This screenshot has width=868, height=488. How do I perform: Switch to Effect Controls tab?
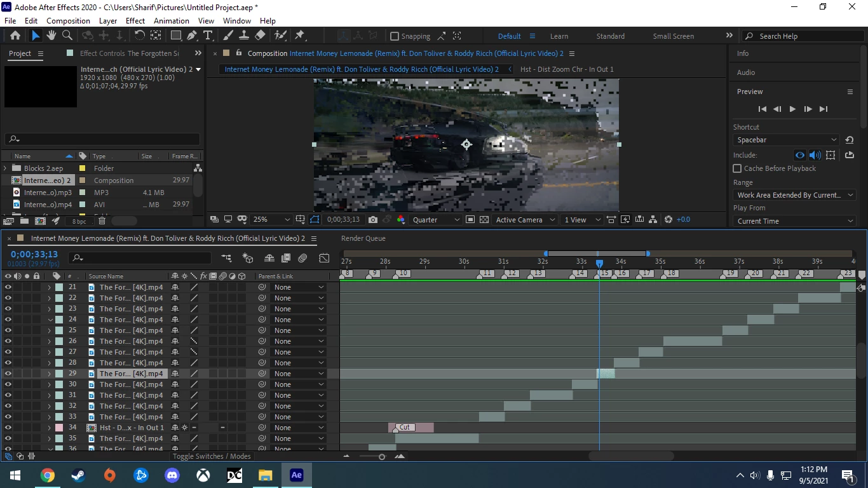(130, 53)
